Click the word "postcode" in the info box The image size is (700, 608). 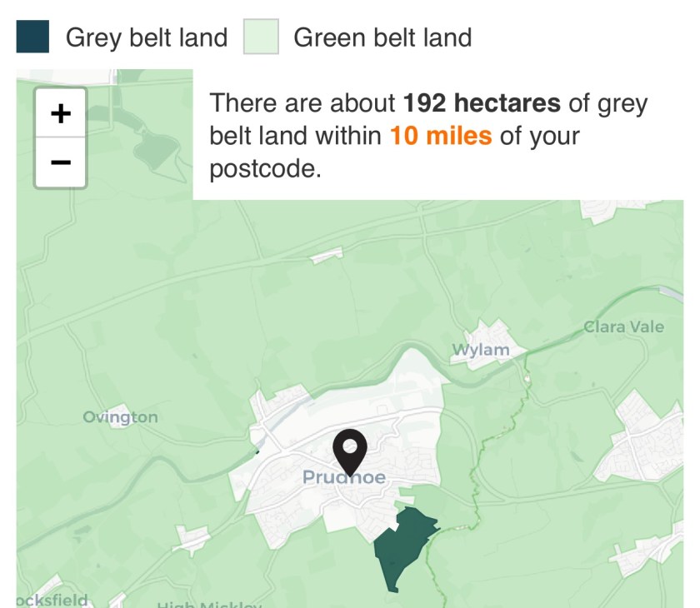point(262,168)
